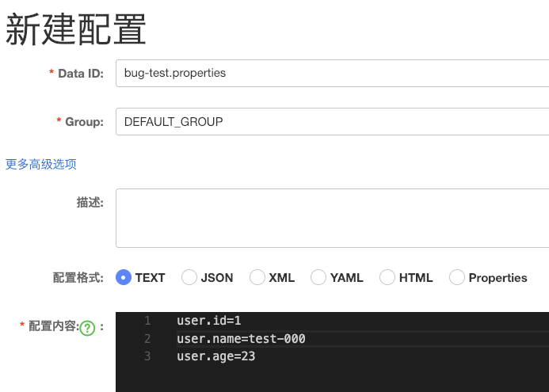Click the Group field label
549x392 pixels.
pyautogui.click(x=85, y=122)
